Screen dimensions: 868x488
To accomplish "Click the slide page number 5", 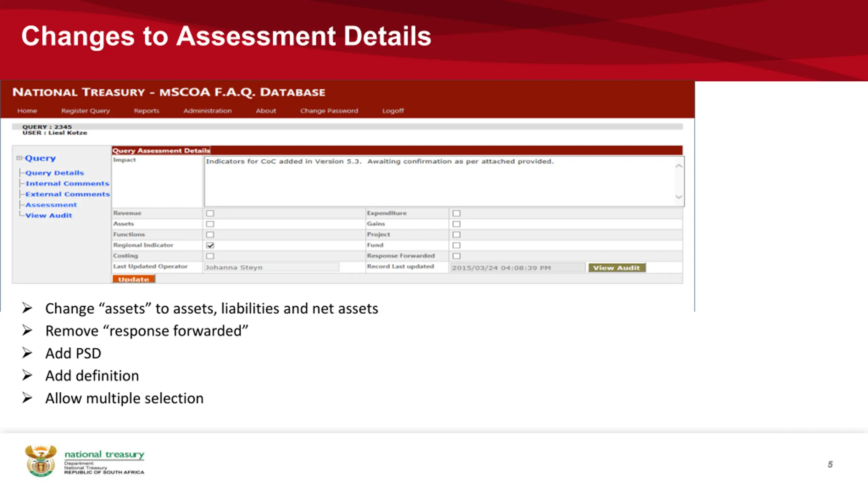I will pyautogui.click(x=830, y=464).
